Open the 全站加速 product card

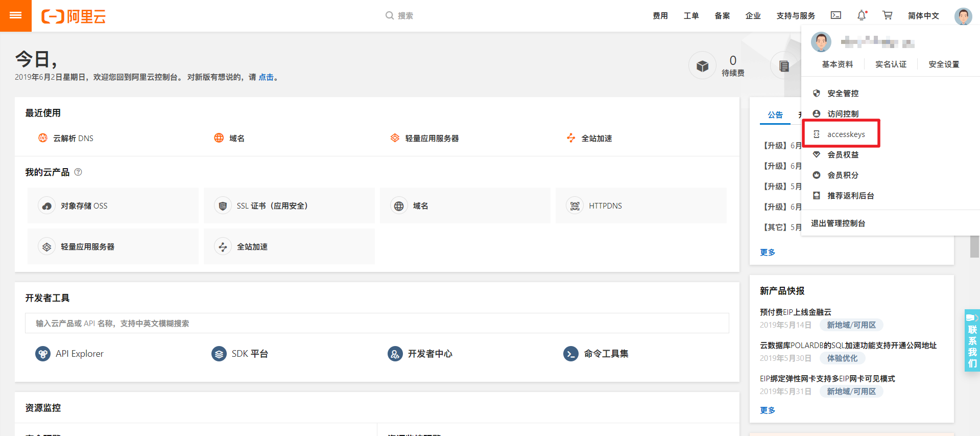[x=289, y=246]
